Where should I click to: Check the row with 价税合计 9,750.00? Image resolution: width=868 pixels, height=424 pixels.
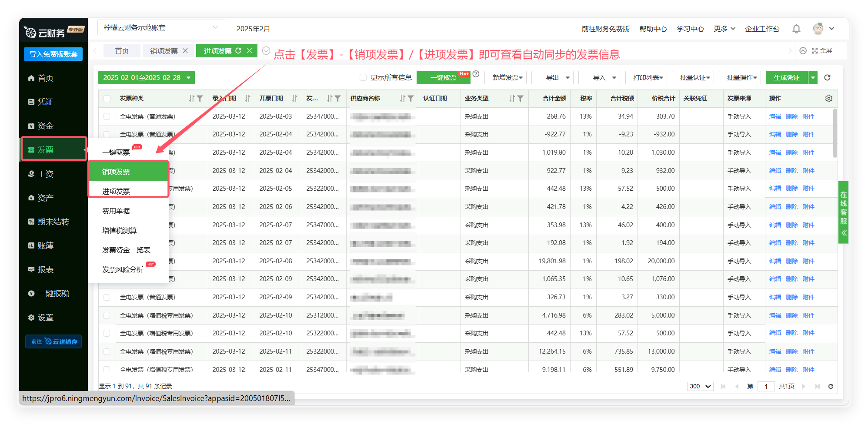click(x=107, y=369)
